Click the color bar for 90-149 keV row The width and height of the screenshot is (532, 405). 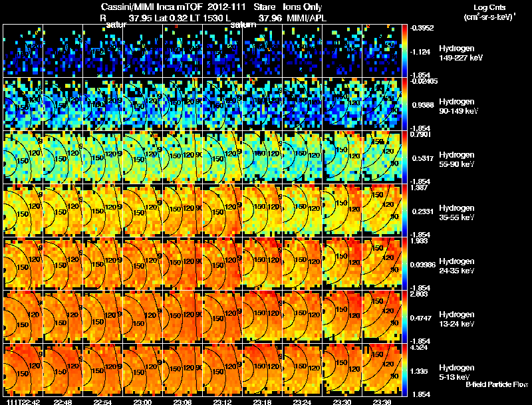(404, 104)
